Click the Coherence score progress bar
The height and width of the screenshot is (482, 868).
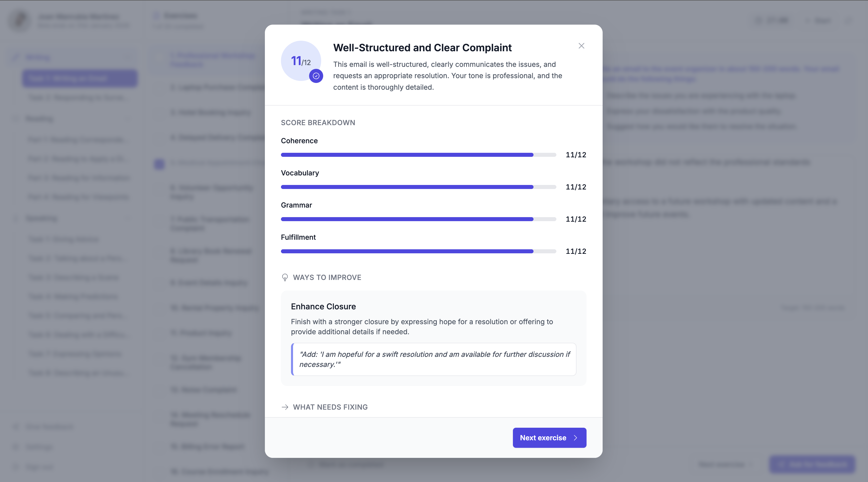pyautogui.click(x=418, y=155)
